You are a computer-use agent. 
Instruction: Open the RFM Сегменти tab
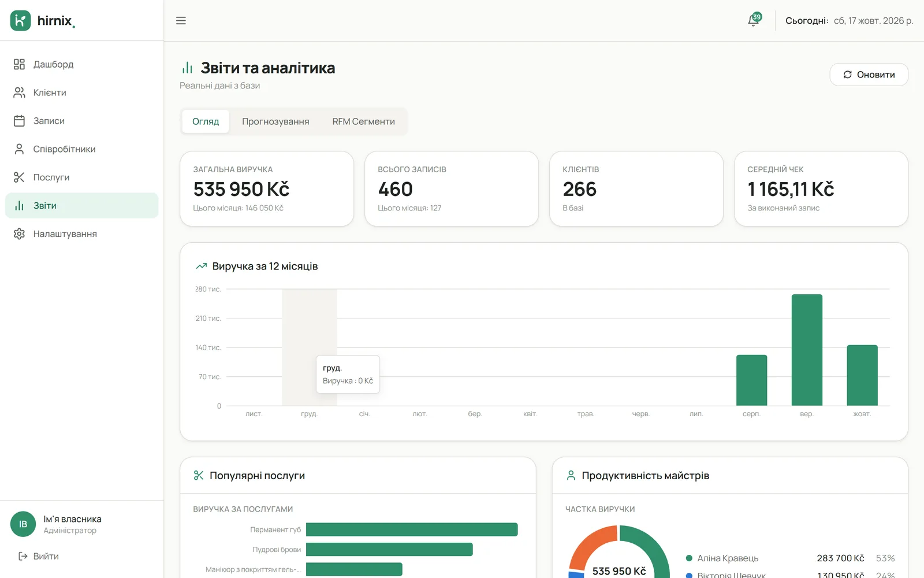pos(364,121)
